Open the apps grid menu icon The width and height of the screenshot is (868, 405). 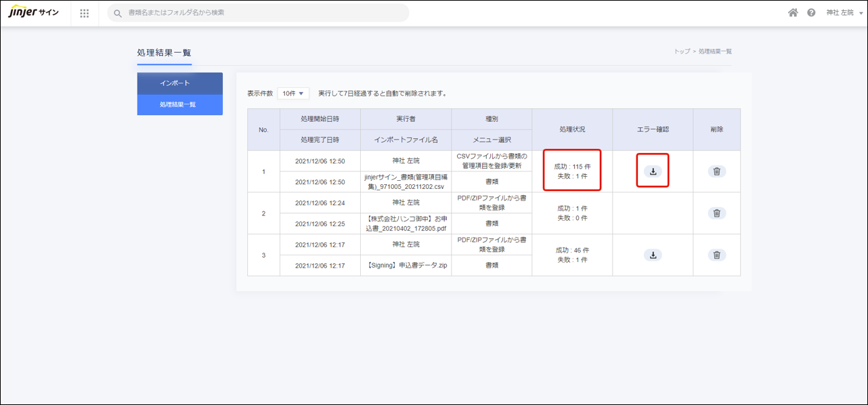tap(85, 13)
